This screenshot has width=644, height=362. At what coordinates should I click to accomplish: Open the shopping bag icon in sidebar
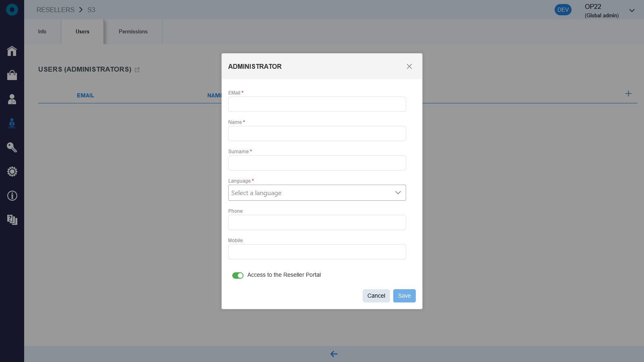(12, 75)
